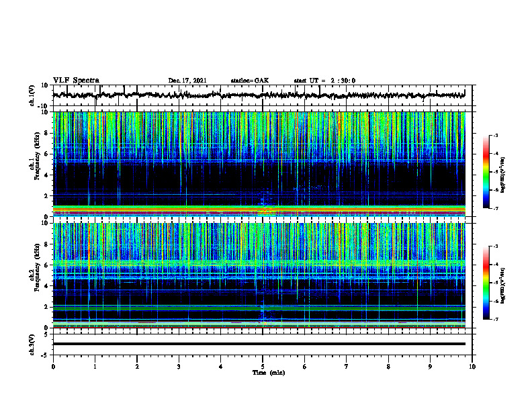Screen dimensions: 532x411
Task: Click the "ch.3(V)" axis label
Action: pyautogui.click(x=32, y=345)
